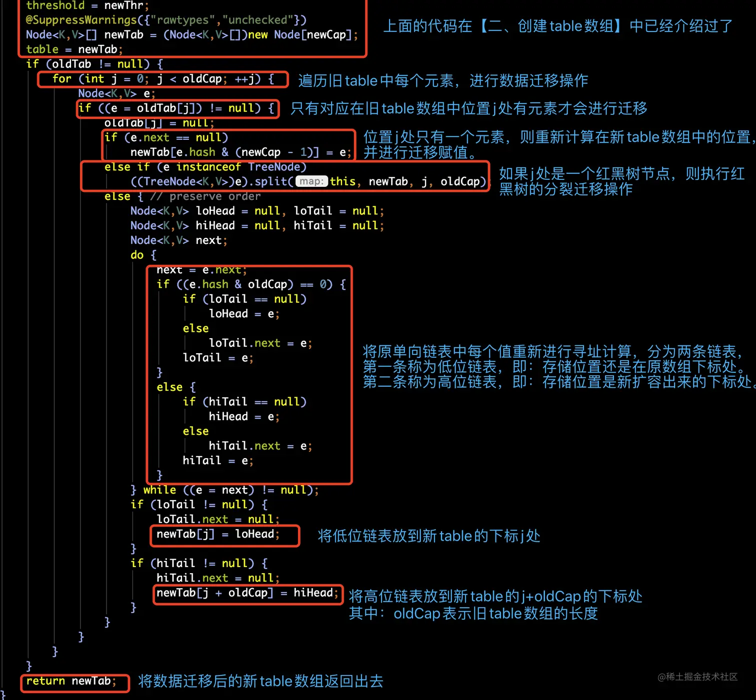Click the 'hiTail.next = null;' statement

pos(218,578)
